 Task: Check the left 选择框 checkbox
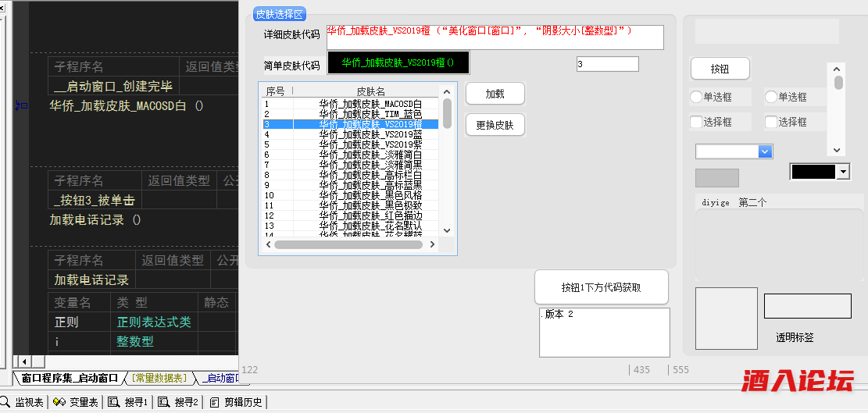696,122
